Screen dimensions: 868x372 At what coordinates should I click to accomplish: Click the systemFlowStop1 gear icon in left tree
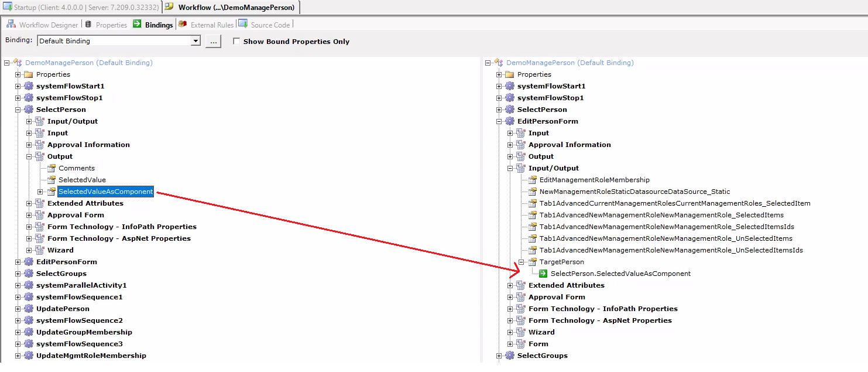click(28, 98)
